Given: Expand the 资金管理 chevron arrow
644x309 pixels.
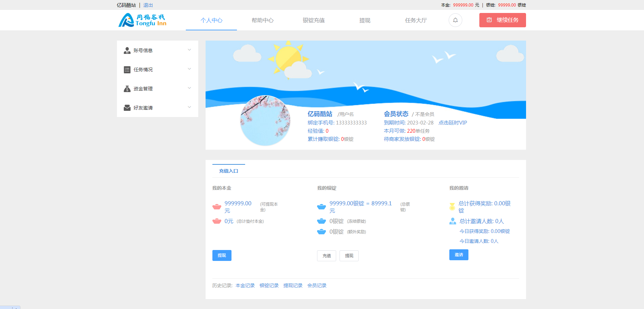Looking at the screenshot, I should [190, 88].
